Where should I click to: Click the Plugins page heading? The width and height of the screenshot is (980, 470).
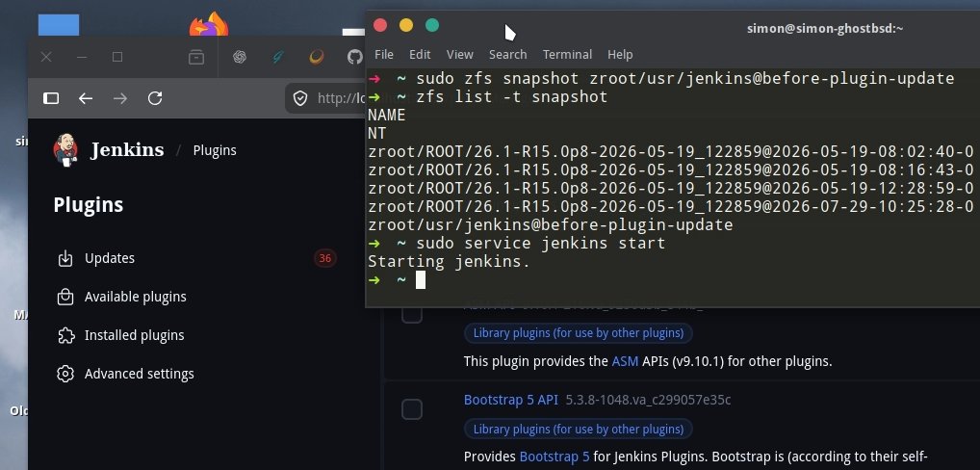tap(89, 205)
